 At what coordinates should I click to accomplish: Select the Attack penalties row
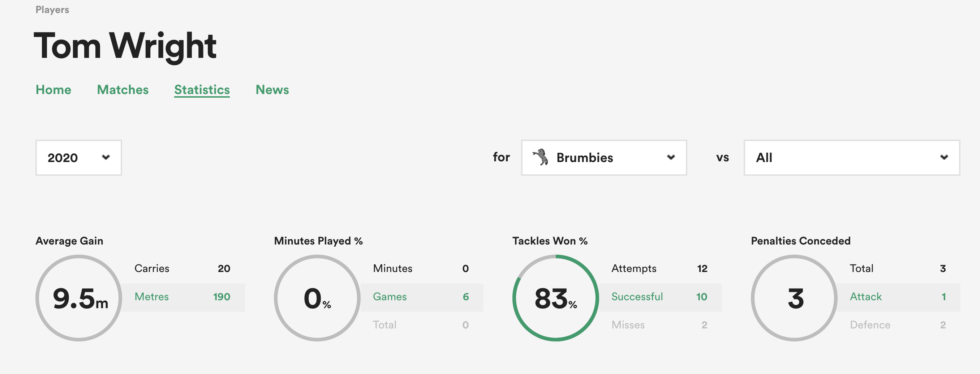tap(898, 297)
